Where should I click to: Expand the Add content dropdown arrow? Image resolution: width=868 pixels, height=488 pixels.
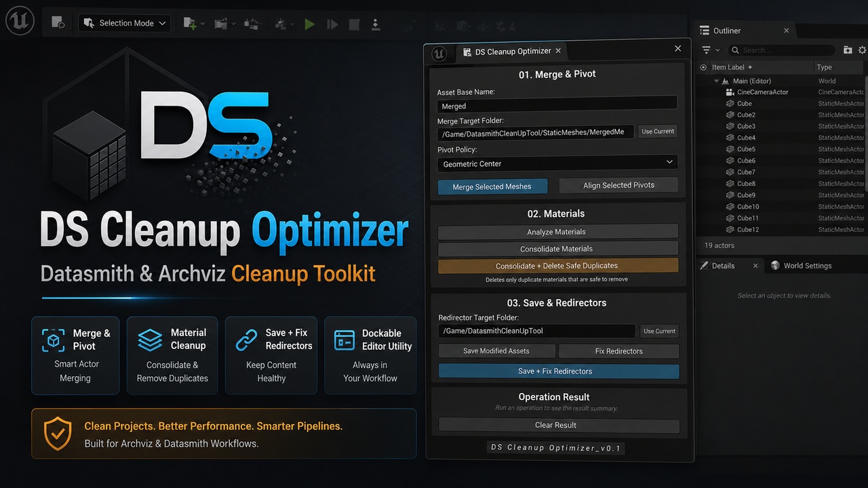point(203,24)
